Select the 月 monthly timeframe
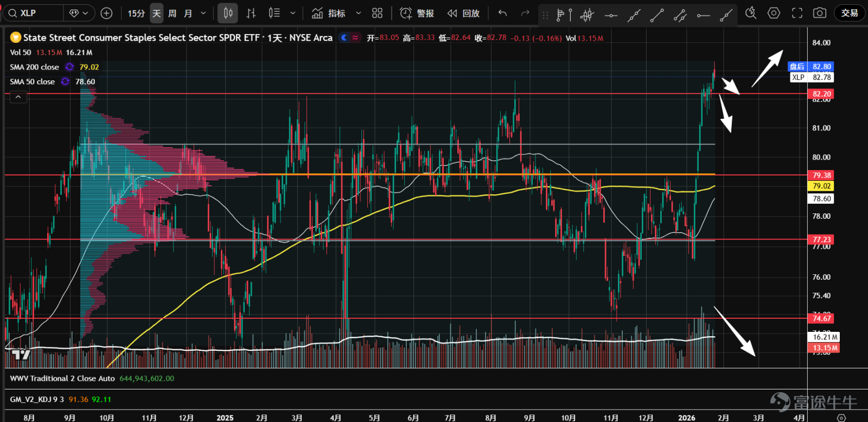The width and height of the screenshot is (868, 422). click(188, 13)
